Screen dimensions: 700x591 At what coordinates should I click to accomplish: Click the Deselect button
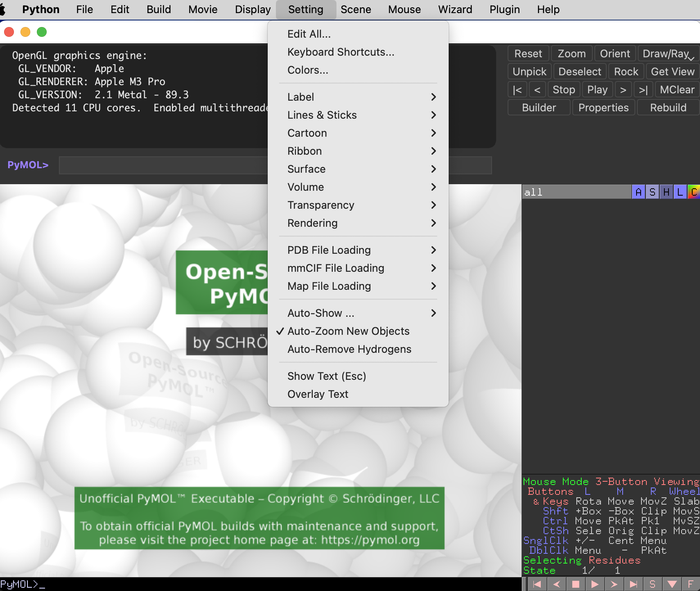(x=580, y=72)
